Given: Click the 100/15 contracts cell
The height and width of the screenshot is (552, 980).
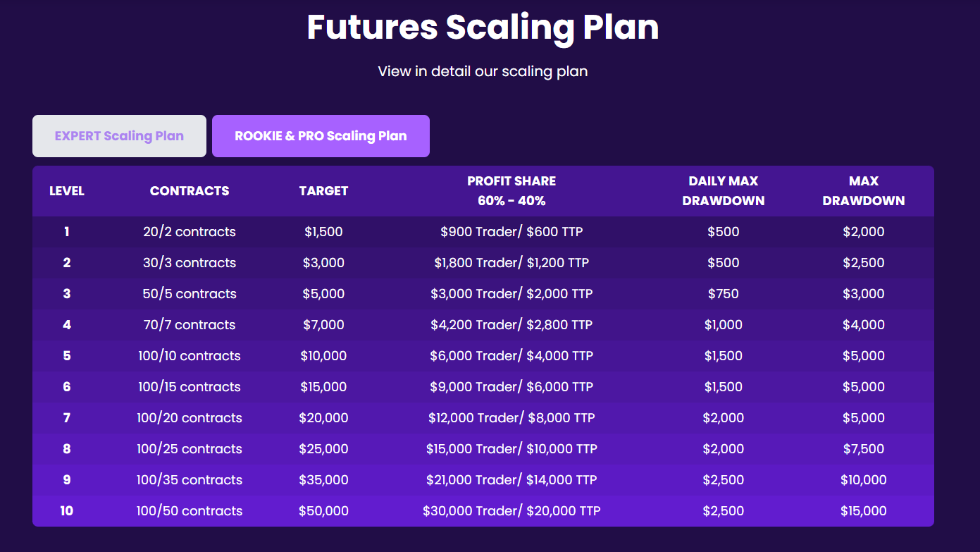Looking at the screenshot, I should click(190, 387).
